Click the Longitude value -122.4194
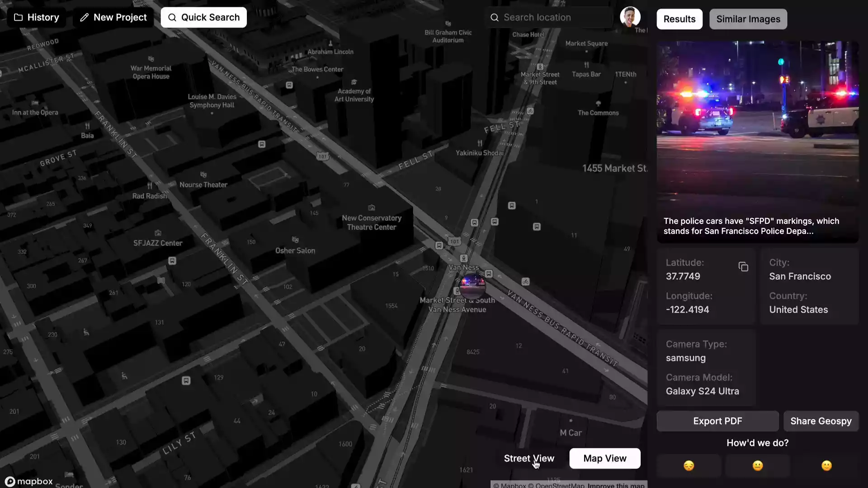 [x=687, y=310]
